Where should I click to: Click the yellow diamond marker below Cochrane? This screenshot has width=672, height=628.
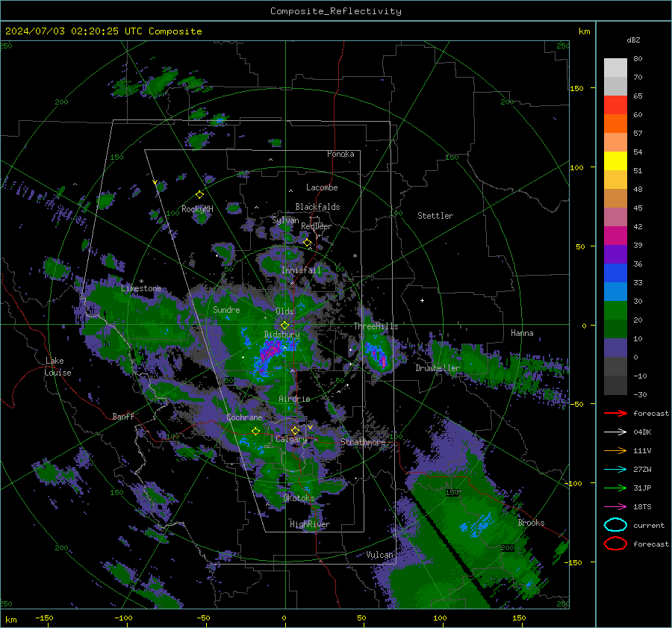click(x=255, y=432)
